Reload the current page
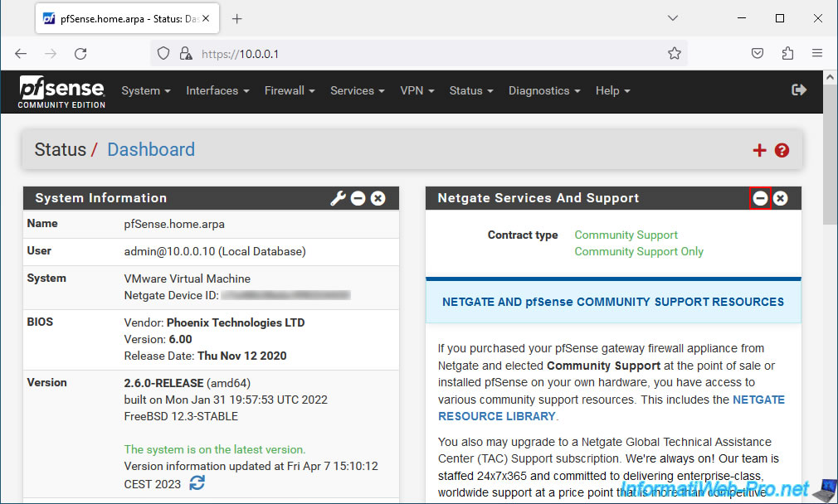This screenshot has height=504, width=838. tap(80, 53)
